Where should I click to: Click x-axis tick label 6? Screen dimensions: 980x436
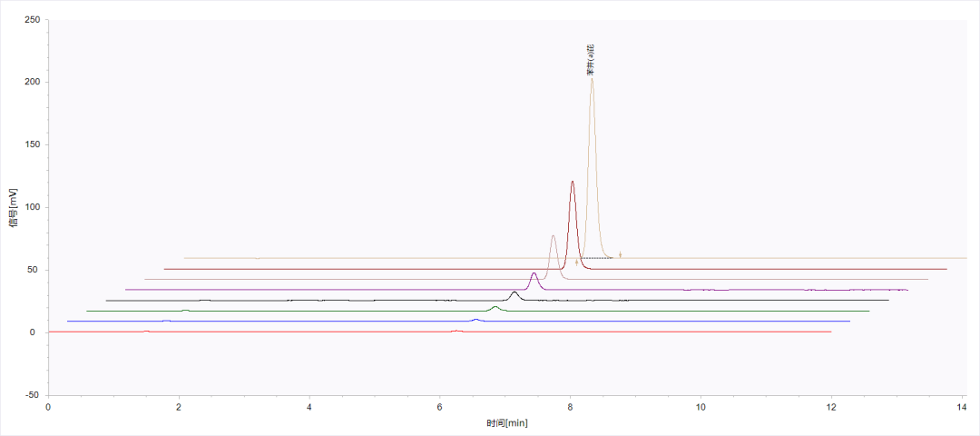(440, 405)
